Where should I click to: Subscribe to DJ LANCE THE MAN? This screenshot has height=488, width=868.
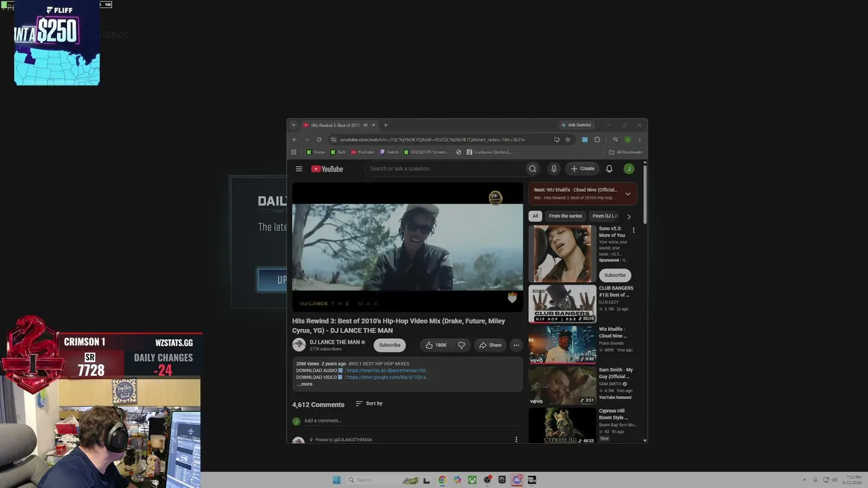pyautogui.click(x=389, y=345)
